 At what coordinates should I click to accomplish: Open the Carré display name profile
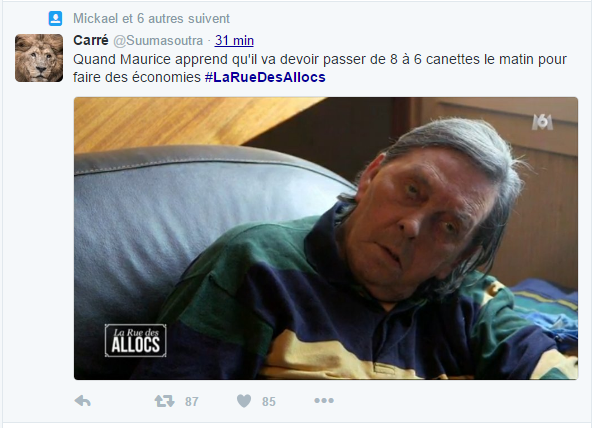click(91, 40)
